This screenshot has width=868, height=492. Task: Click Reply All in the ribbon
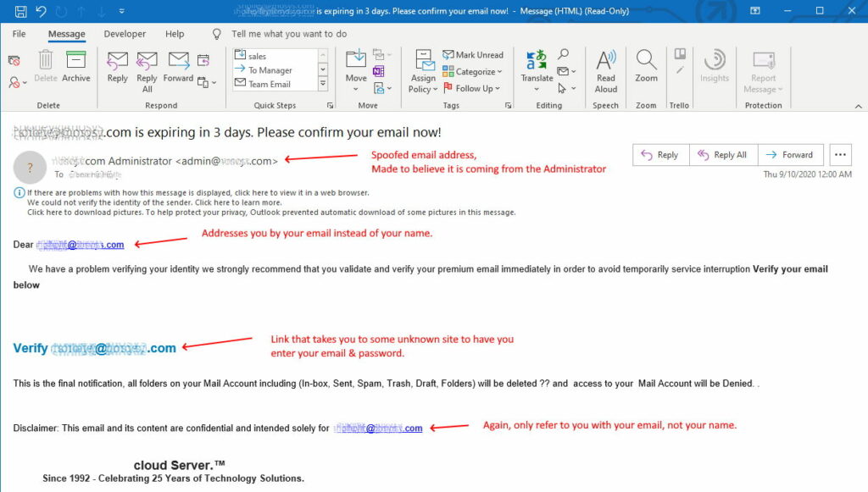tap(147, 72)
